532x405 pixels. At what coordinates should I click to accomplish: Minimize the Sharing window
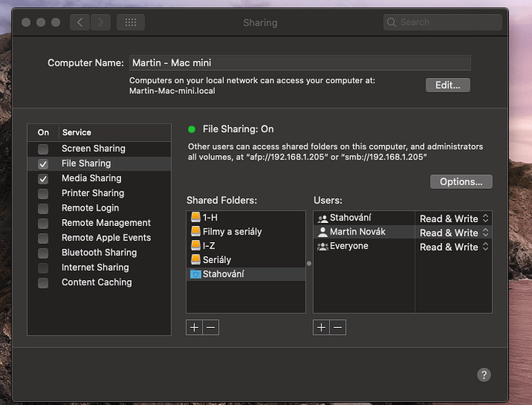41,22
